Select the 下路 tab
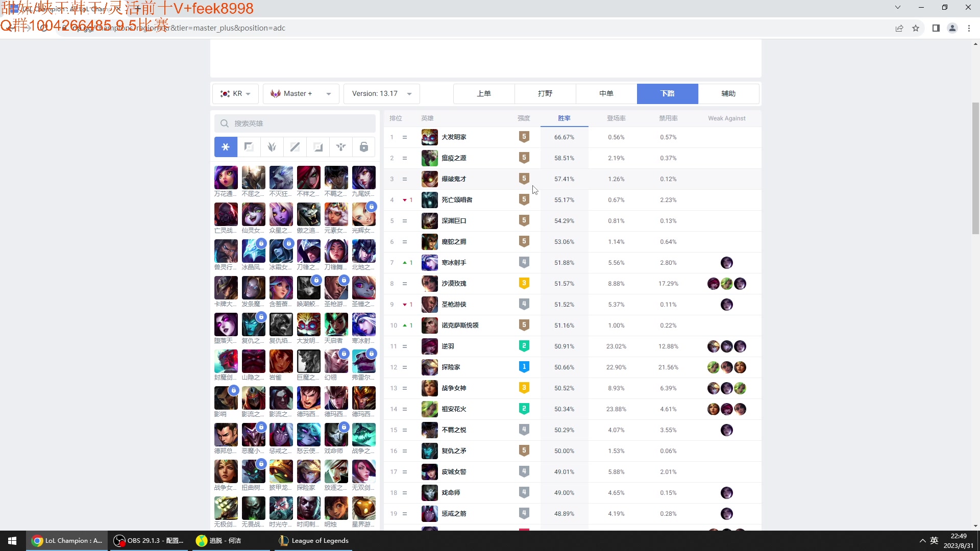The image size is (980, 551). (x=668, y=94)
